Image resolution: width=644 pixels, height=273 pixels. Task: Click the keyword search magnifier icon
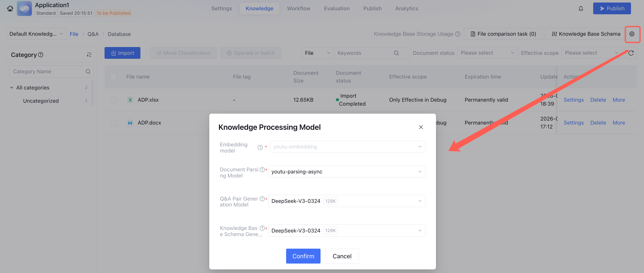[x=396, y=53]
